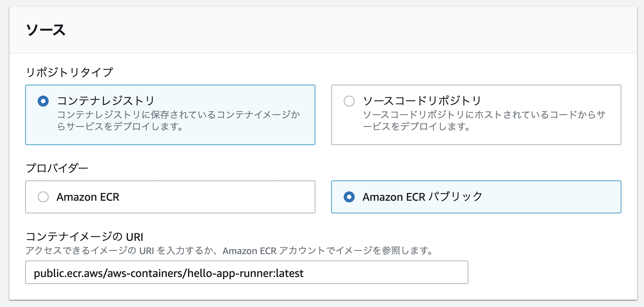
Task: Choose the Amazon ECR radio button
Action: tap(43, 197)
